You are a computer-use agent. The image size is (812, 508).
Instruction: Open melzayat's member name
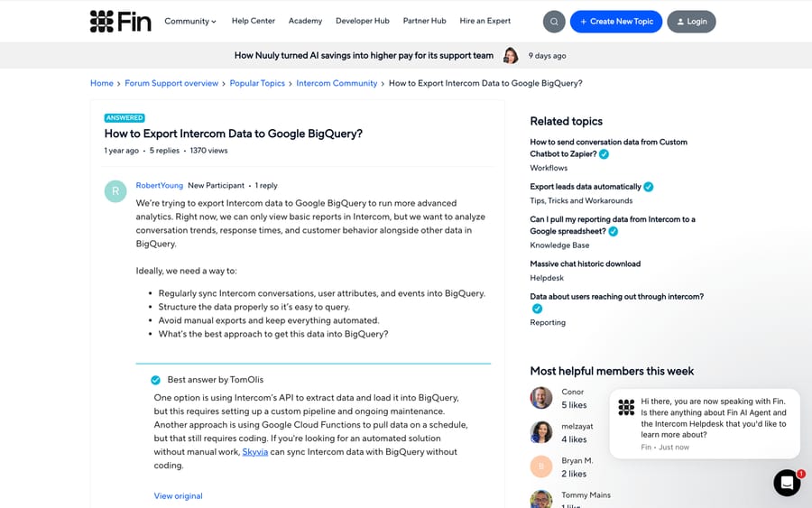pos(577,426)
